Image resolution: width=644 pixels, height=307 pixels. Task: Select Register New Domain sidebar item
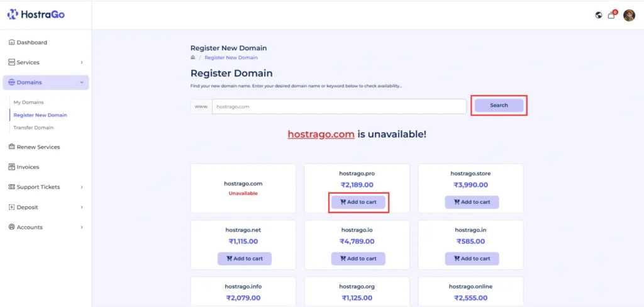tap(40, 115)
